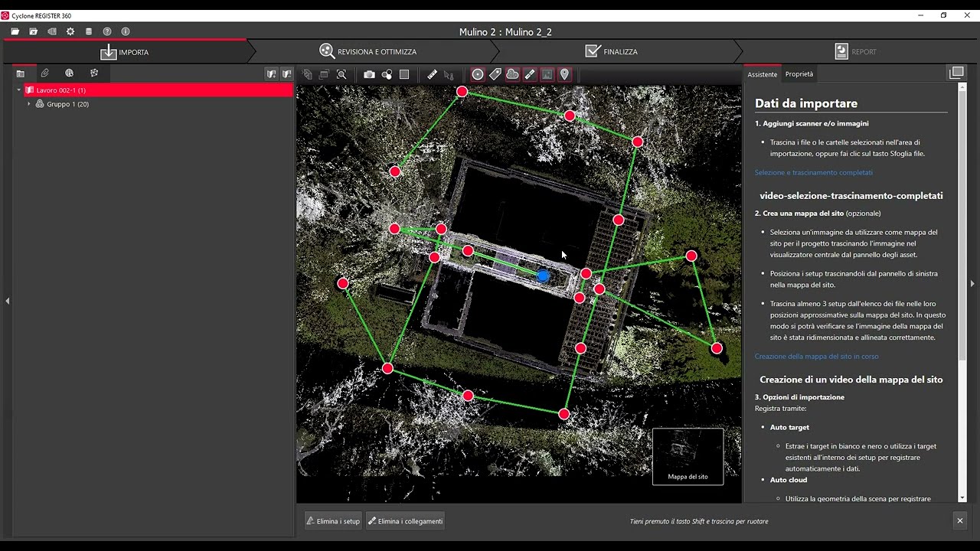Open the help question mark icon

[x=107, y=31]
